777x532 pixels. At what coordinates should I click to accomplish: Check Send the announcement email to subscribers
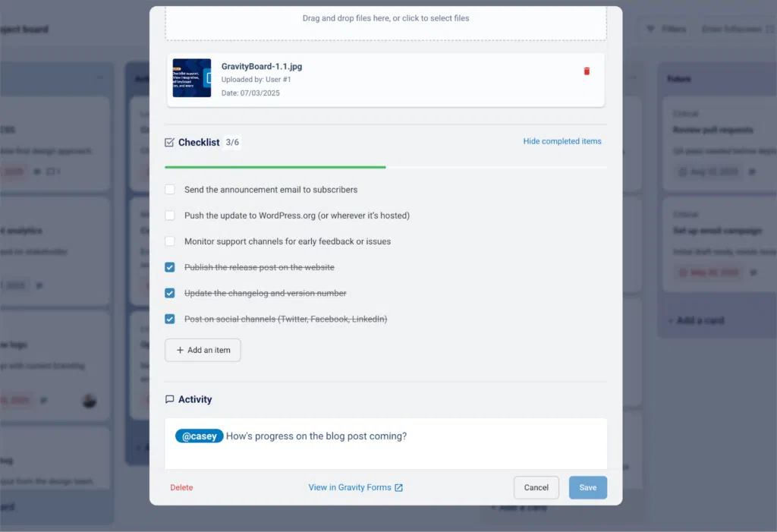pyautogui.click(x=170, y=189)
